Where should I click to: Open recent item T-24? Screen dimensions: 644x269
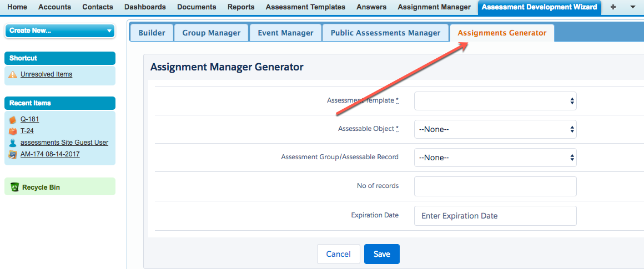(27, 131)
